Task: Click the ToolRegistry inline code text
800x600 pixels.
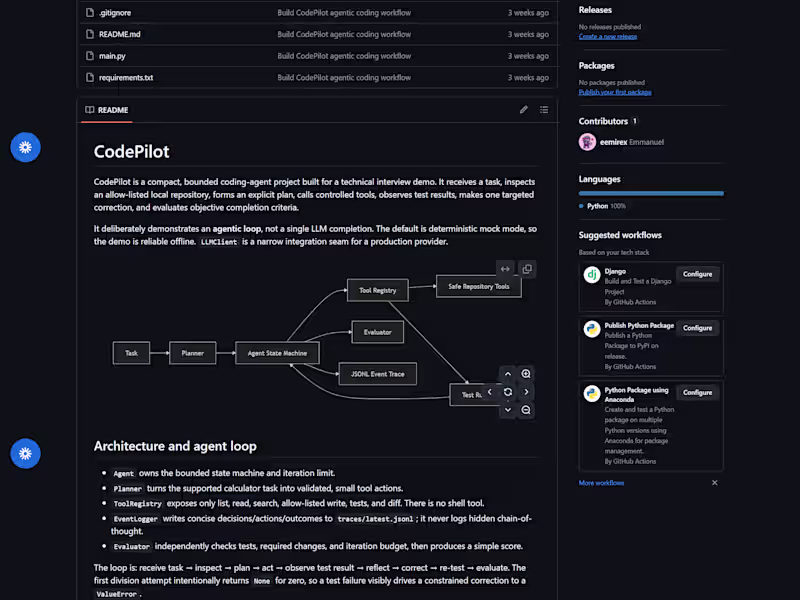Action: (x=137, y=504)
